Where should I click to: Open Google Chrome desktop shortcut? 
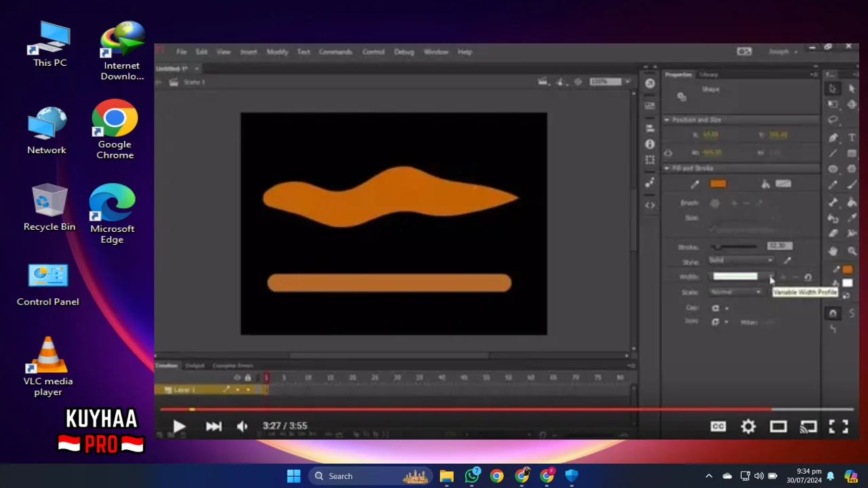coord(115,130)
